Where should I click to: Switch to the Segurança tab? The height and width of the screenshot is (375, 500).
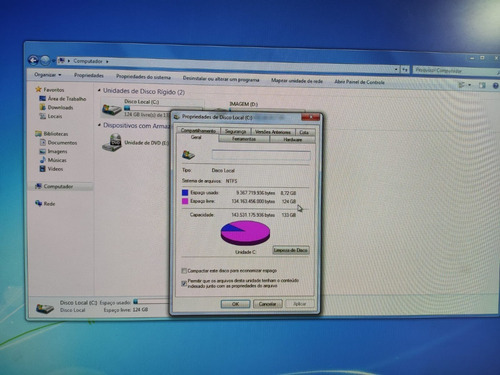pyautogui.click(x=235, y=131)
